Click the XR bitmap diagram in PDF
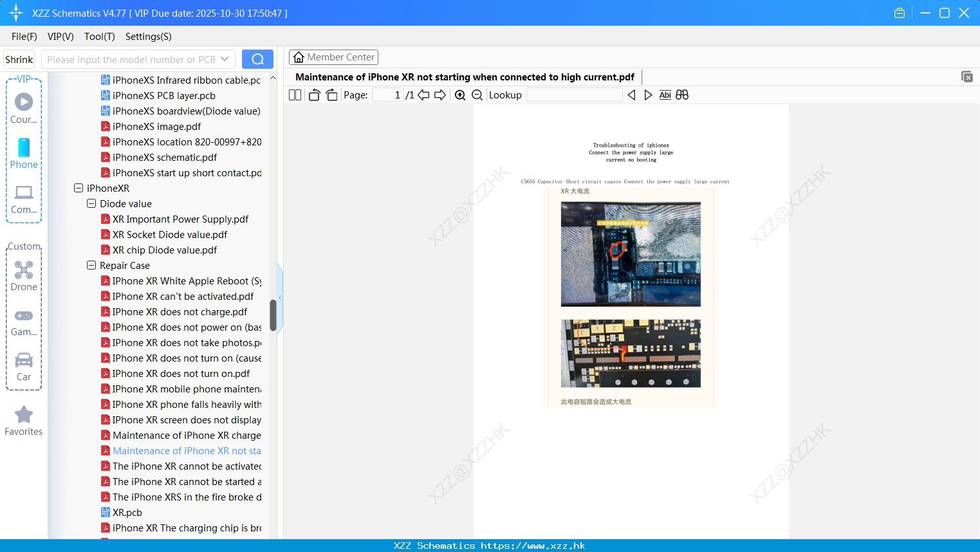This screenshot has width=980, height=552. click(631, 353)
